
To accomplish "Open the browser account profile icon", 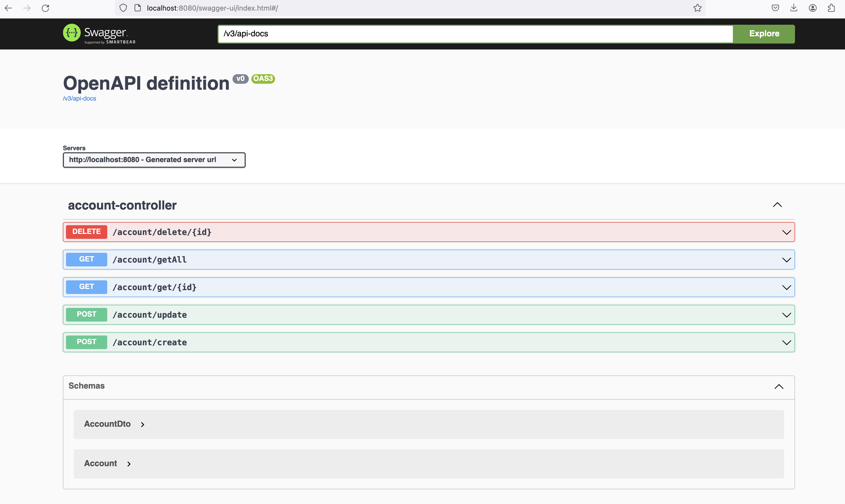I will [x=812, y=8].
